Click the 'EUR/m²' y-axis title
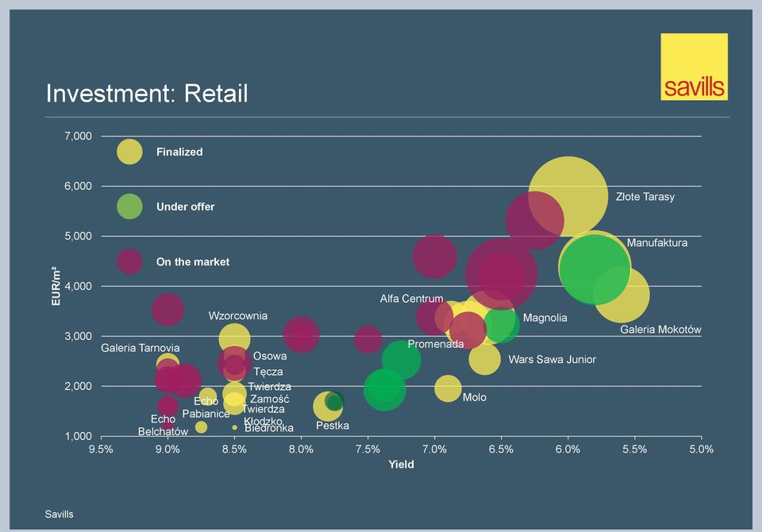The height and width of the screenshot is (532, 762). click(56, 286)
